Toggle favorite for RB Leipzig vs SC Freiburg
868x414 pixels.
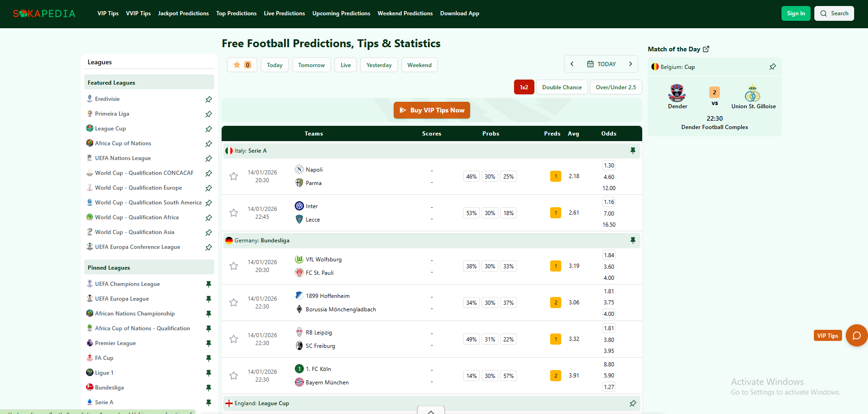tap(234, 339)
